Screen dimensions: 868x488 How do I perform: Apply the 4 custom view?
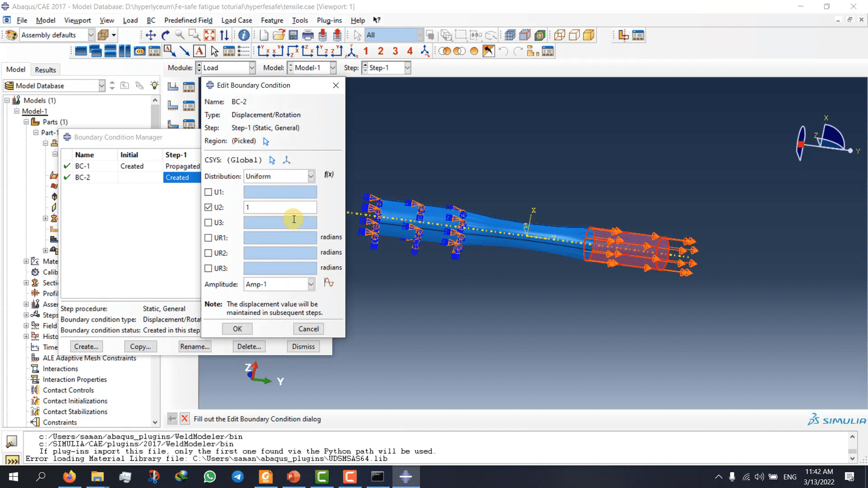pyautogui.click(x=410, y=51)
